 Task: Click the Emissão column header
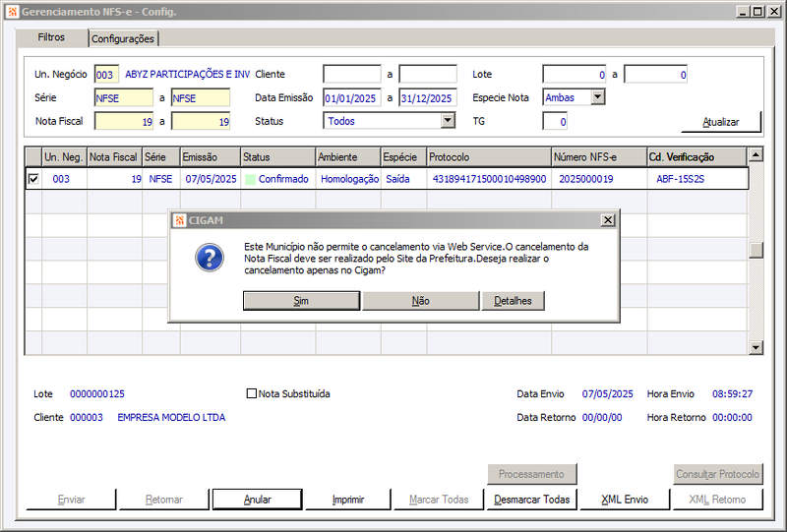click(211, 157)
